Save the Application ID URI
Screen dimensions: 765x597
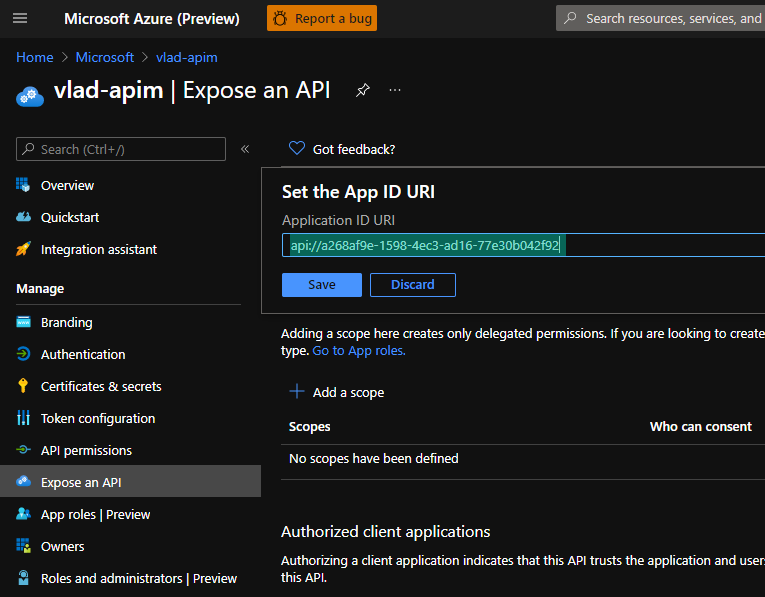[x=322, y=285]
